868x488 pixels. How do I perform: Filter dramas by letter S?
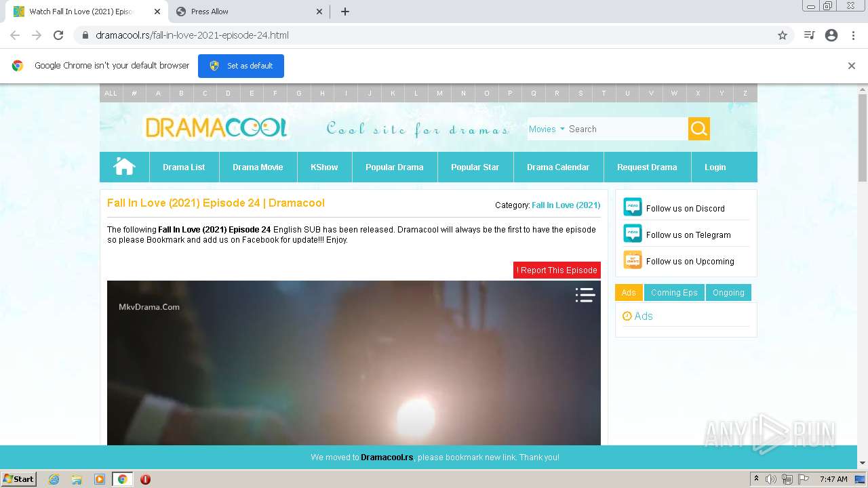[580, 94]
